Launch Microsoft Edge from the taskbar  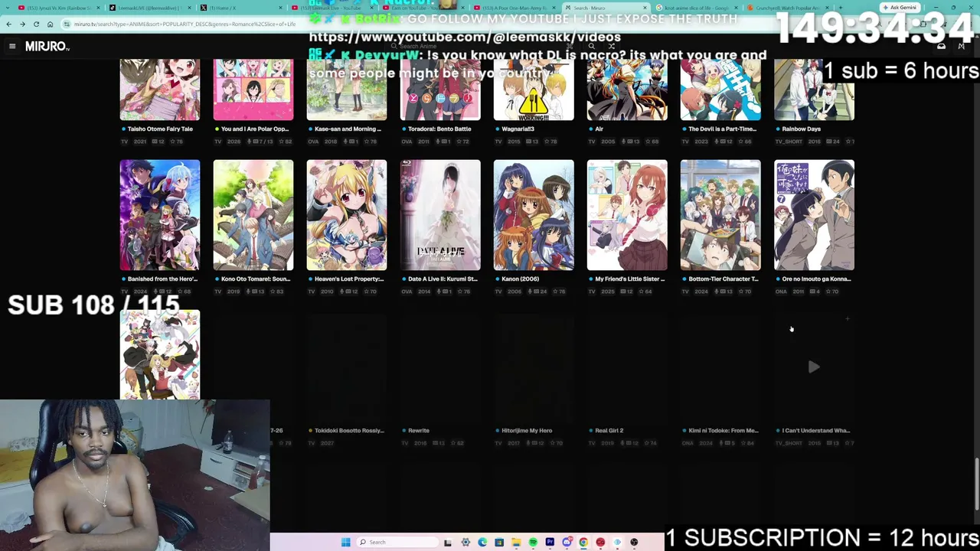coord(482,543)
